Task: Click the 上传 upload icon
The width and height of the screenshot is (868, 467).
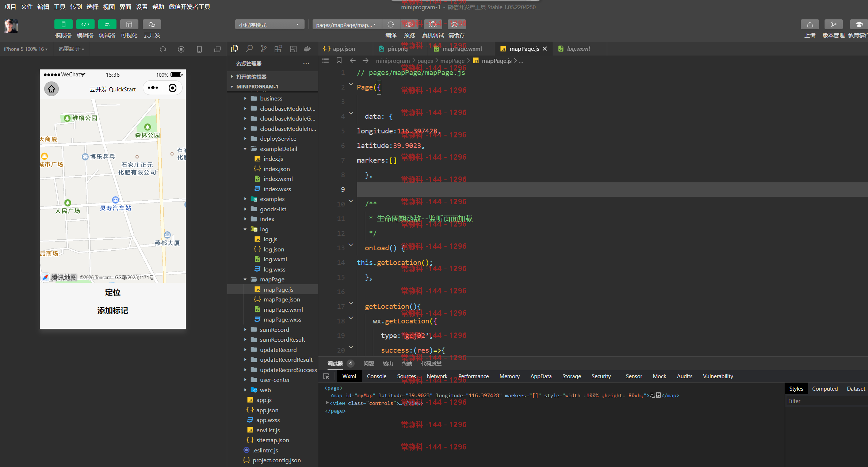Action: 810,24
